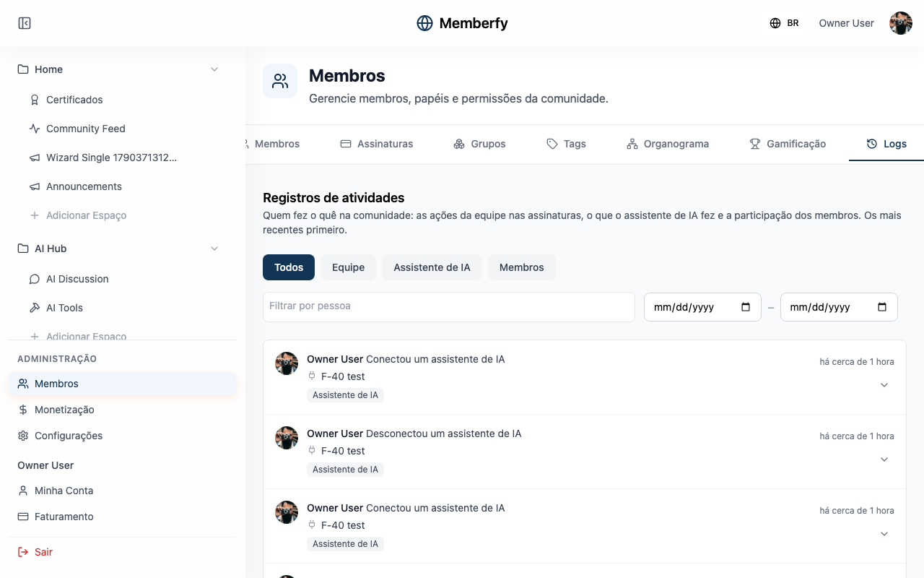Click the Assistente de IA tag on Desconectou entry

pos(345,470)
